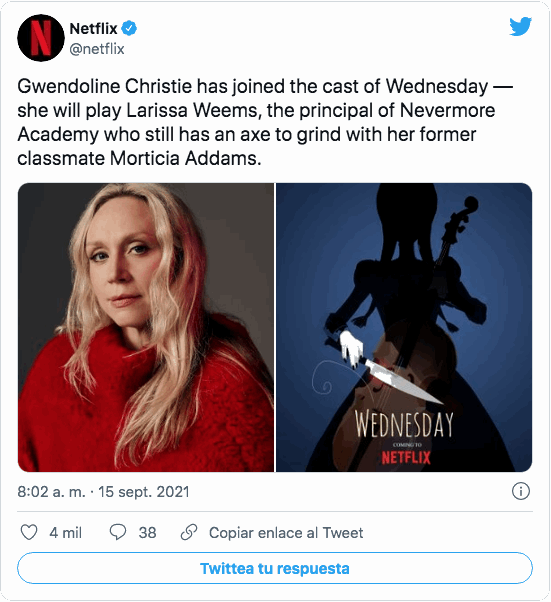551x602 pixels.
Task: Open the Twitter bird logo
Action: [520, 26]
